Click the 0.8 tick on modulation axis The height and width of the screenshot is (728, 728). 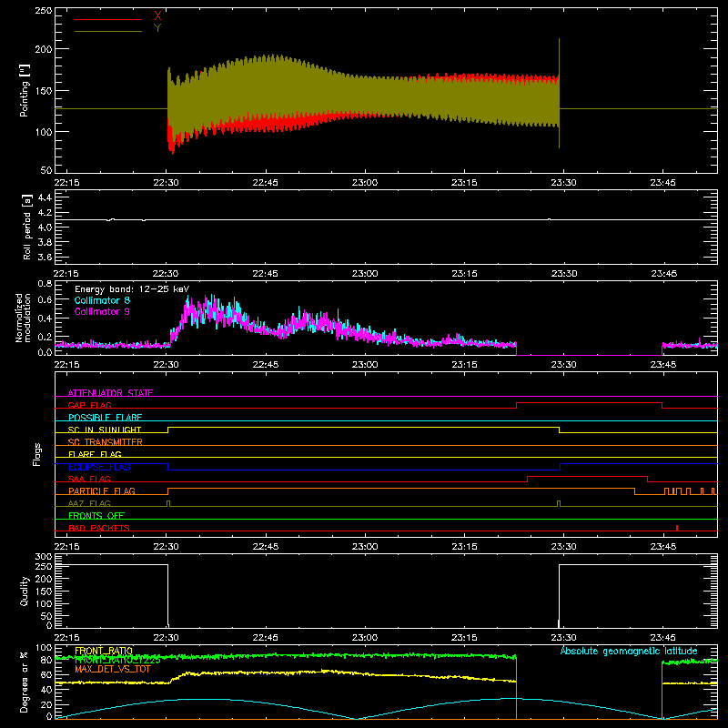tap(45, 283)
